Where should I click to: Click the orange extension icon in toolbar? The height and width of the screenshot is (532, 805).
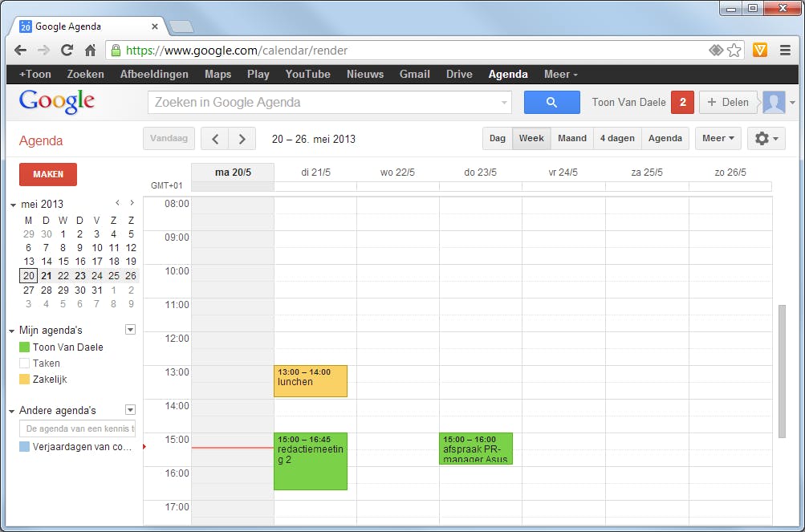click(x=760, y=50)
